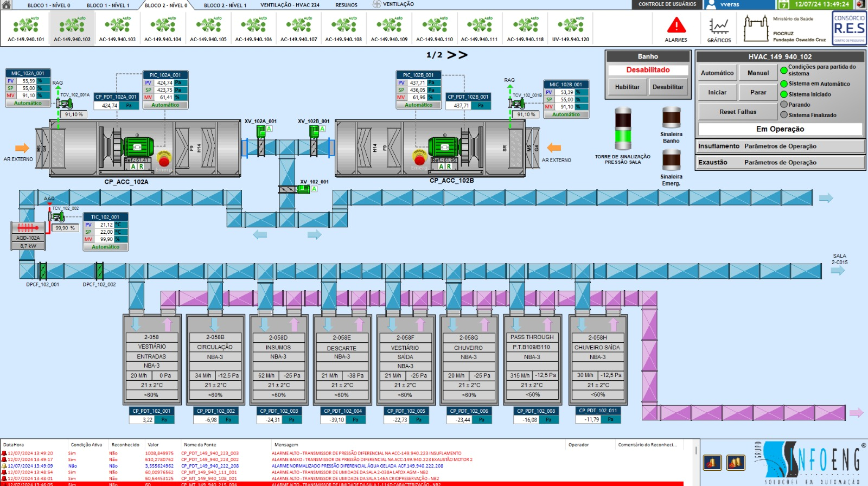Open the AC-149.940.109 unit icon
This screenshot has width=868, height=486.
coord(389,25)
